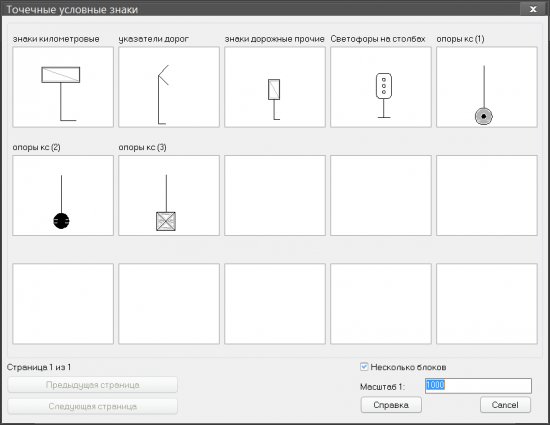Toggle the 'Несколько блоков' checkbox
The height and width of the screenshot is (425, 550).
[364, 367]
